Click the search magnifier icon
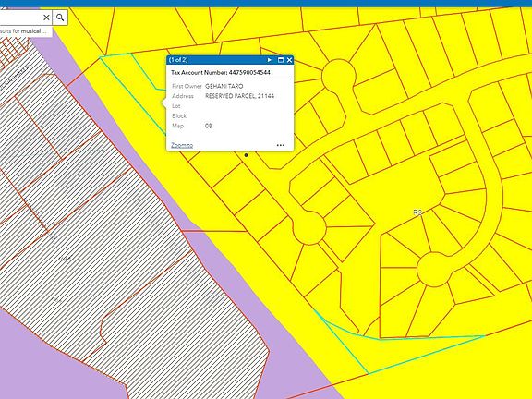 tap(60, 18)
